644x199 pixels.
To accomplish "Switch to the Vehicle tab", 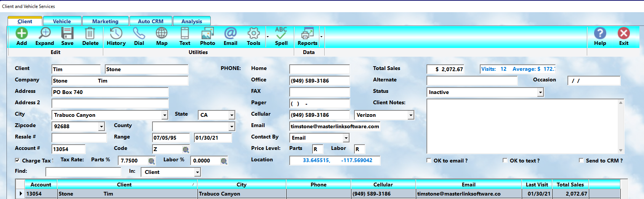I will pyautogui.click(x=62, y=21).
